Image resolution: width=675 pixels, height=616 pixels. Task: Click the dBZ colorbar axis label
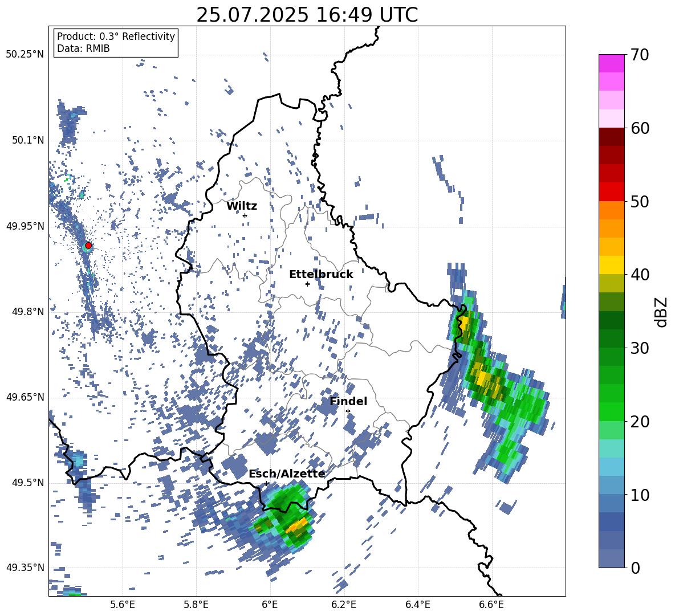point(662,312)
